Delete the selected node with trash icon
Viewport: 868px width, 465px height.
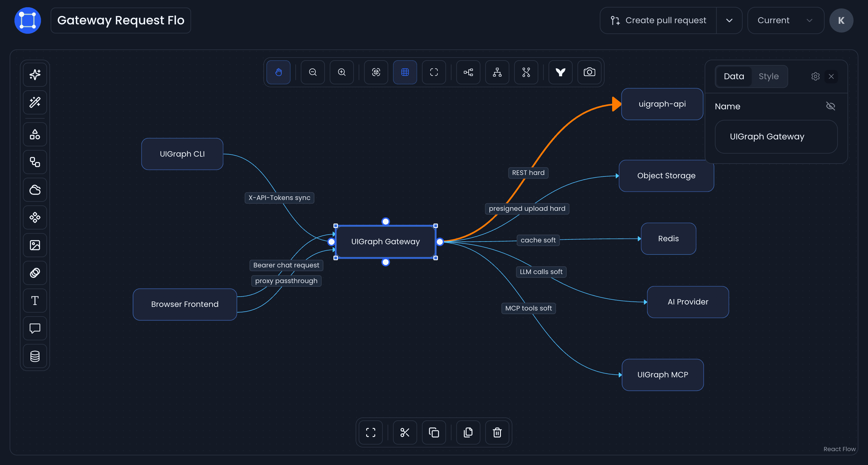[497, 432]
